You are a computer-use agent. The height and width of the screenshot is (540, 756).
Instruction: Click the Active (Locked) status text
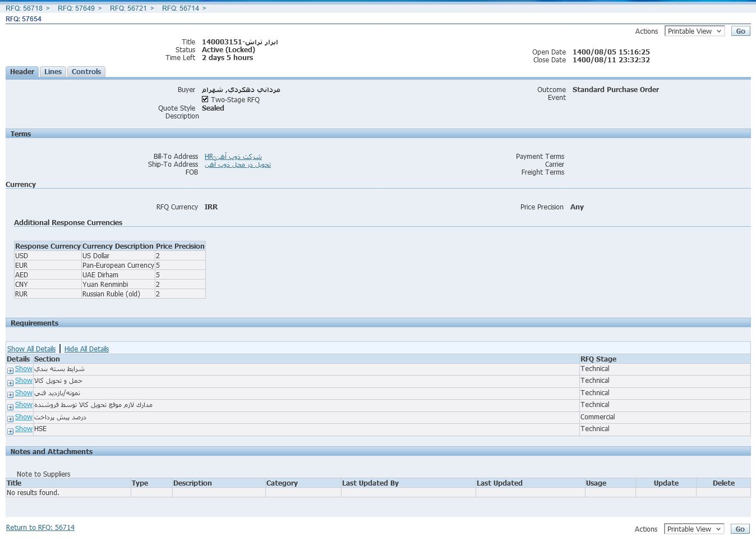click(x=228, y=50)
